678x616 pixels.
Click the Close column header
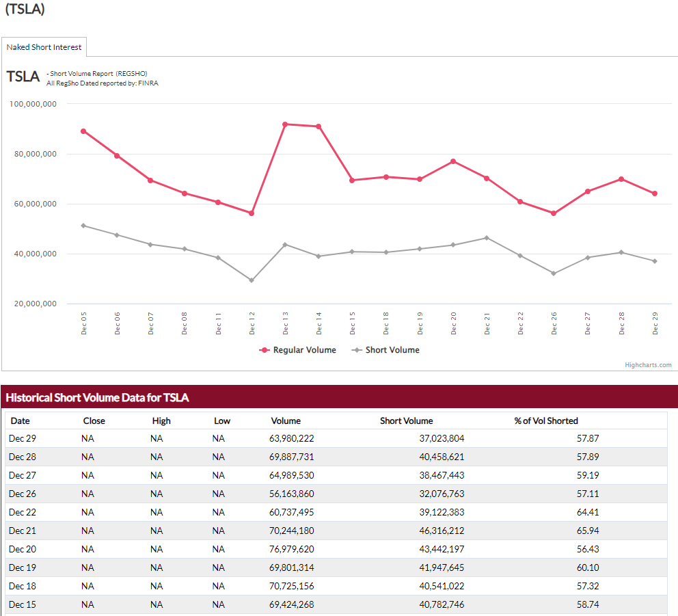point(94,421)
